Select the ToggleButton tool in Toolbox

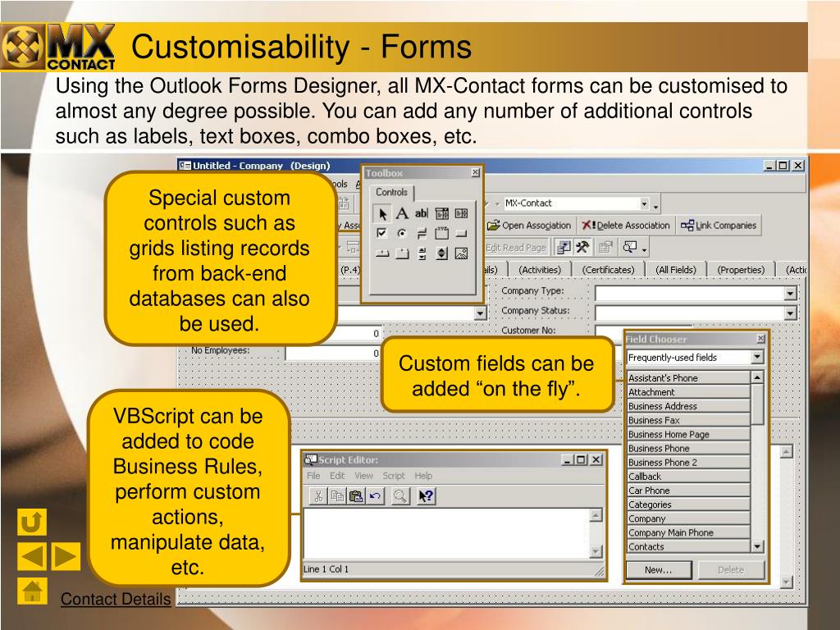[422, 233]
